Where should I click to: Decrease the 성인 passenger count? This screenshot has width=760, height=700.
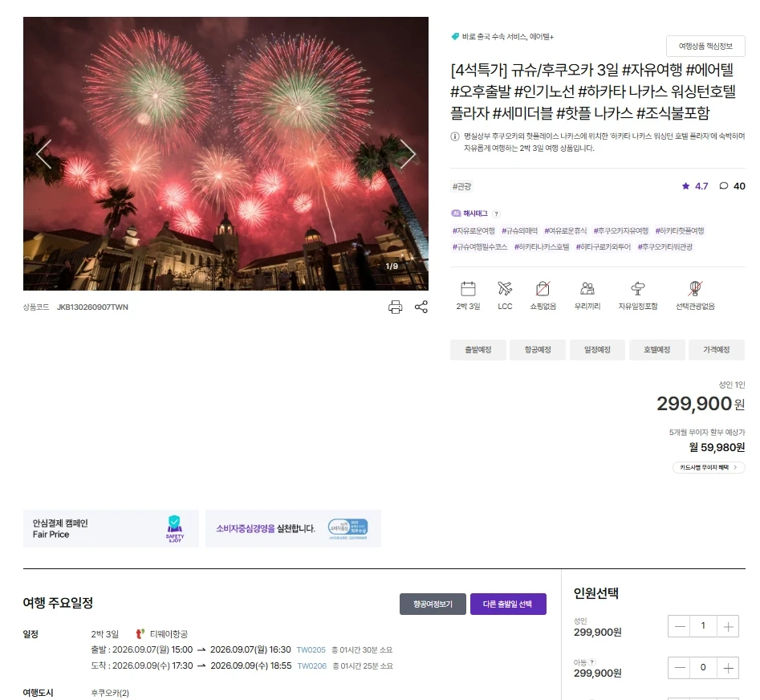[680, 626]
